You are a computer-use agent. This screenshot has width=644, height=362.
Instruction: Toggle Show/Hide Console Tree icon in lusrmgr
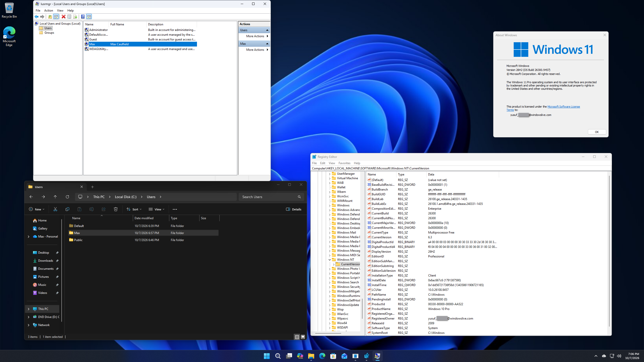(x=56, y=17)
